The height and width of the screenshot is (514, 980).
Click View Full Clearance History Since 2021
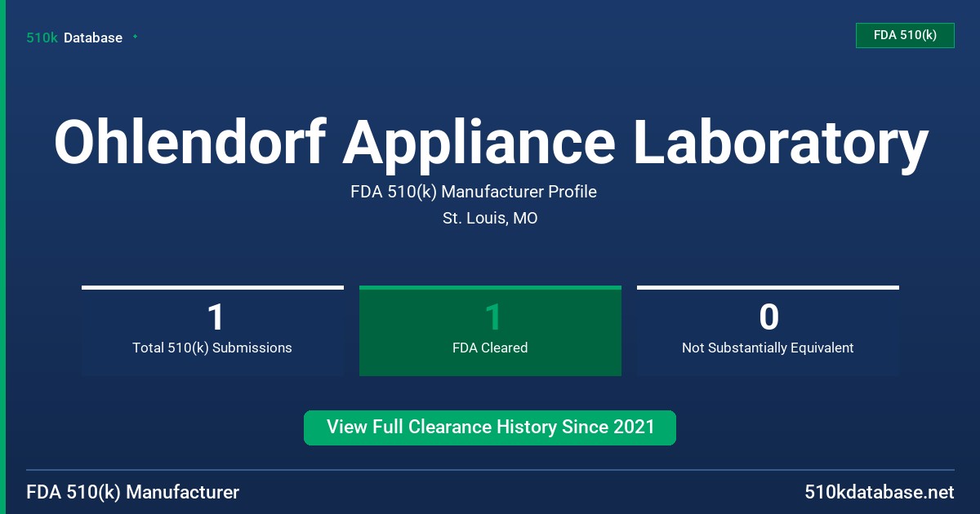[x=490, y=428]
